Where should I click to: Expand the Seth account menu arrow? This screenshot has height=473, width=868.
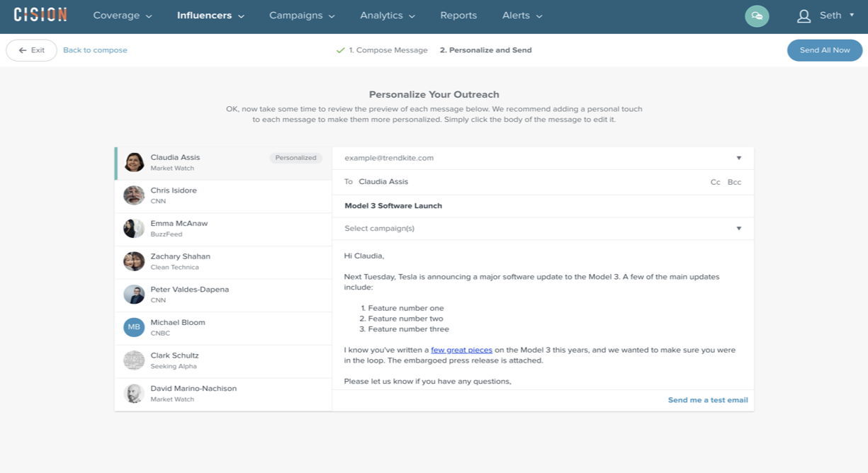coord(852,15)
